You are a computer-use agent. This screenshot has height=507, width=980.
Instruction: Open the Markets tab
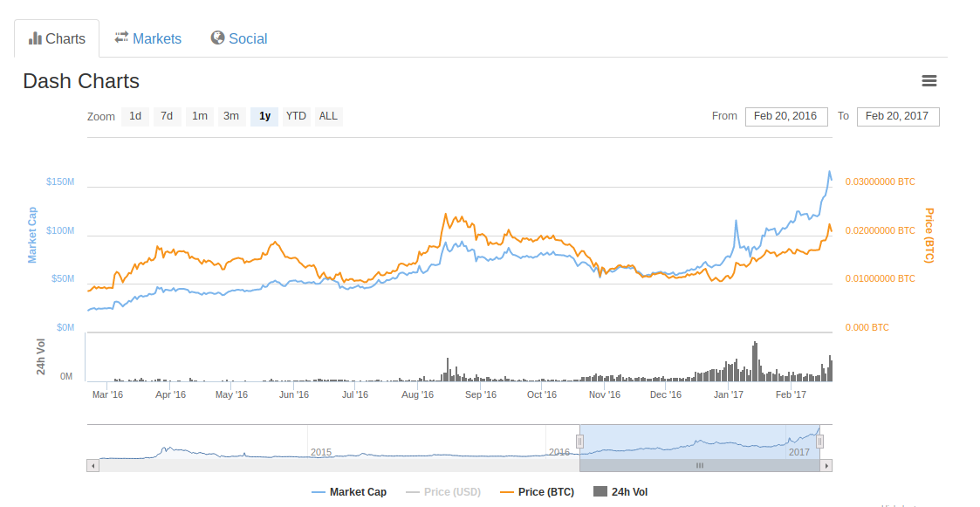148,38
